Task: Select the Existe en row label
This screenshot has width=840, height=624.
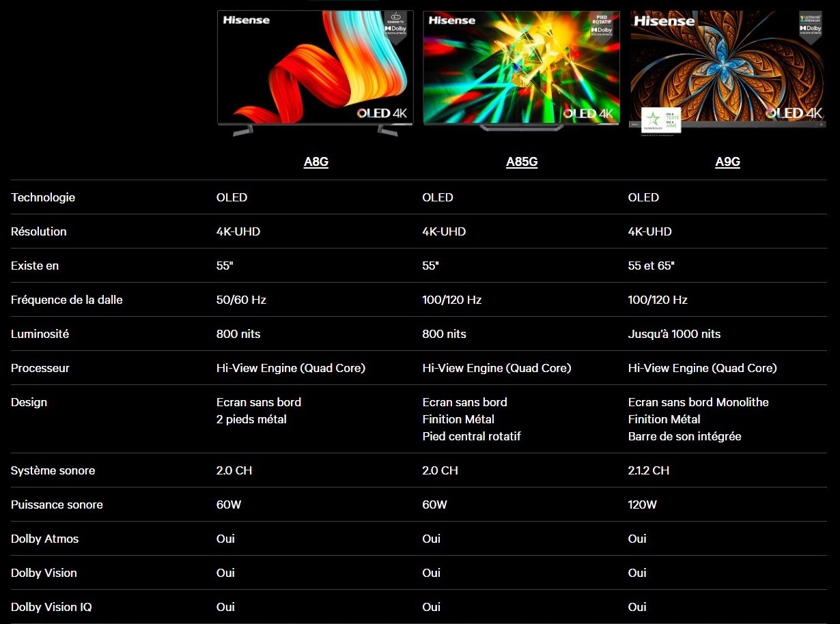Action: point(35,266)
